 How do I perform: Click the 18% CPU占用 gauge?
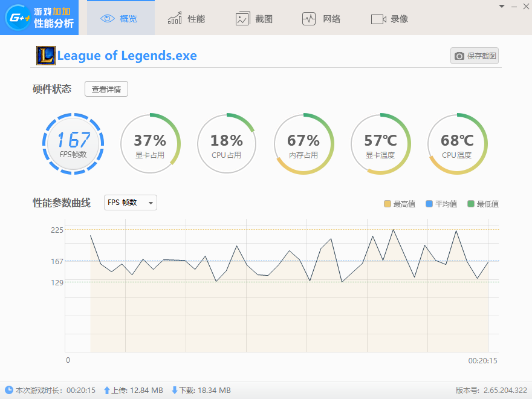227,144
